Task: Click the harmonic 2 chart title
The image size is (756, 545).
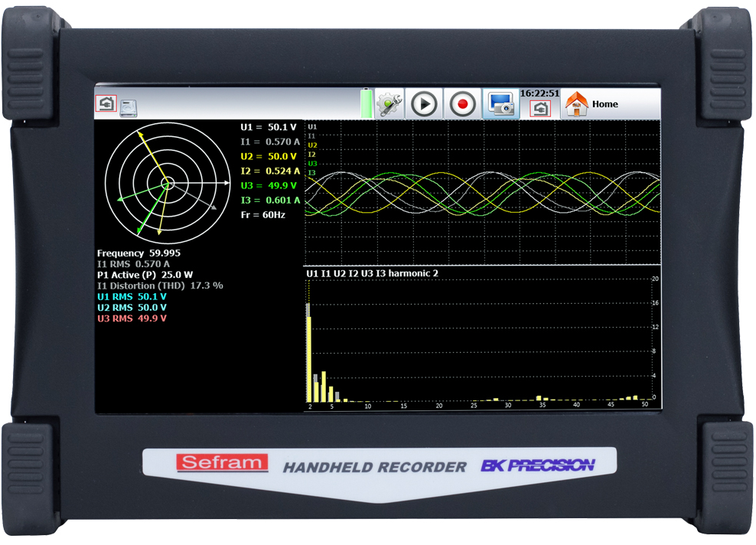Action: pyautogui.click(x=372, y=273)
